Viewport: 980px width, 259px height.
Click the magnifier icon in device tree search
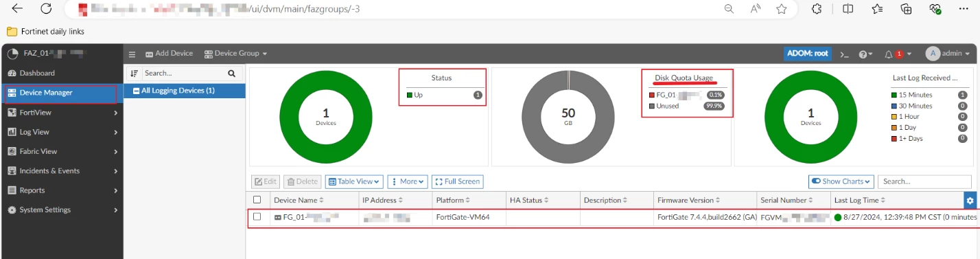tap(231, 73)
